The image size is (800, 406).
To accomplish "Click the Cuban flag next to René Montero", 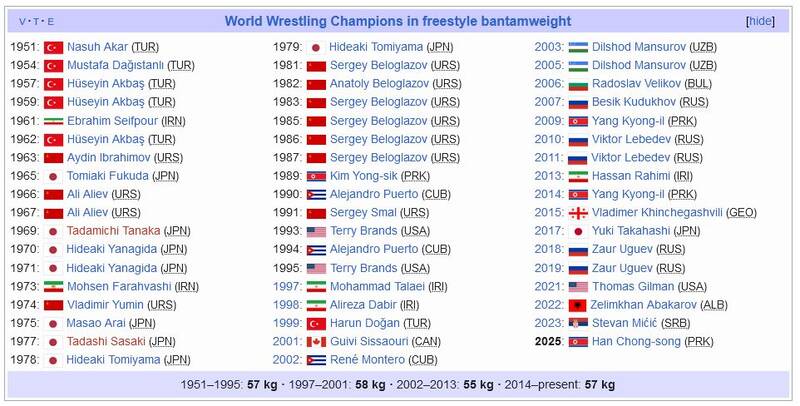I will pyautogui.click(x=316, y=359).
